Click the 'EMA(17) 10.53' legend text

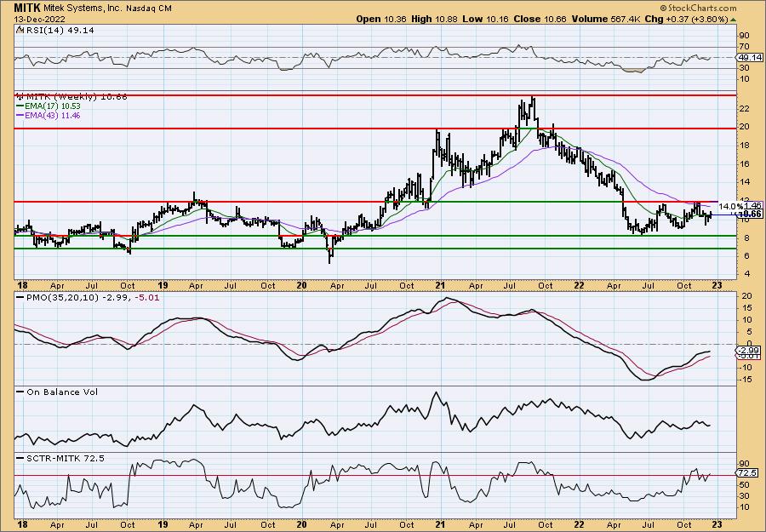point(53,106)
